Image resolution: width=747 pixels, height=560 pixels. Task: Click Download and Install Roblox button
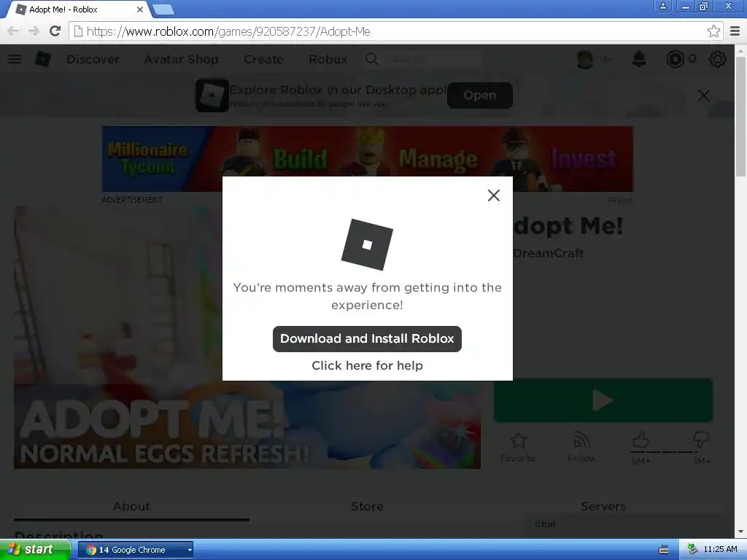pyautogui.click(x=367, y=338)
